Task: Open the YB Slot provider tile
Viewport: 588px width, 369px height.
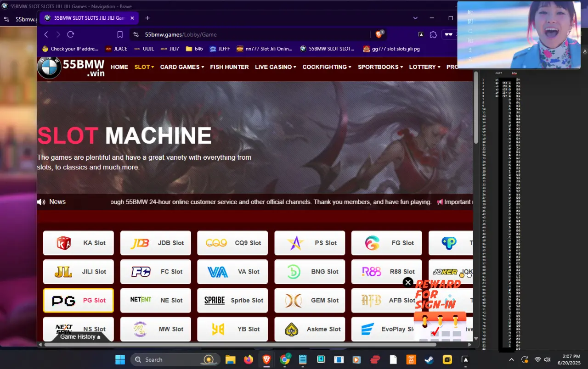Action: point(232,329)
